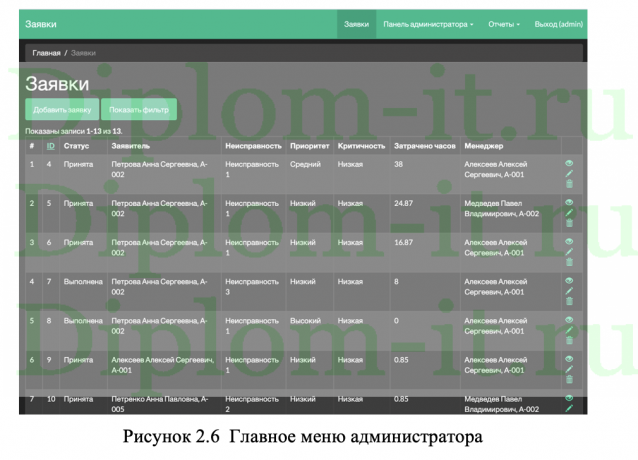638x460 pixels.
Task: Delete request ID 5 with trash icon
Action: [569, 223]
